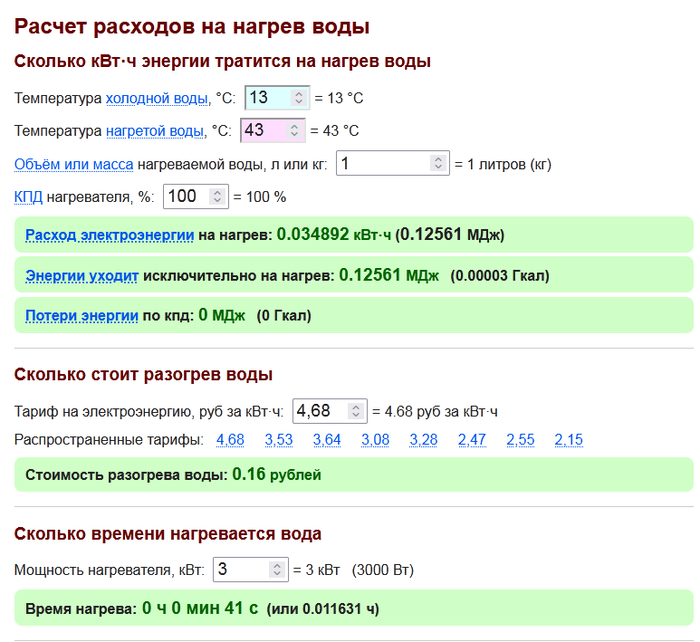Click the water volume spinner arrows
The image size is (700, 642).
coord(438,164)
